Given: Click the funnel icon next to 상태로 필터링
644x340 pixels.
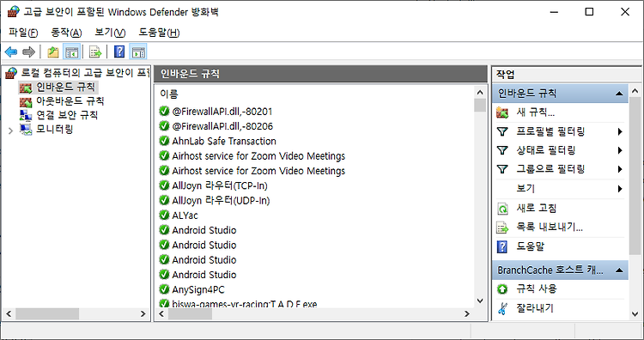Looking at the screenshot, I should [502, 150].
